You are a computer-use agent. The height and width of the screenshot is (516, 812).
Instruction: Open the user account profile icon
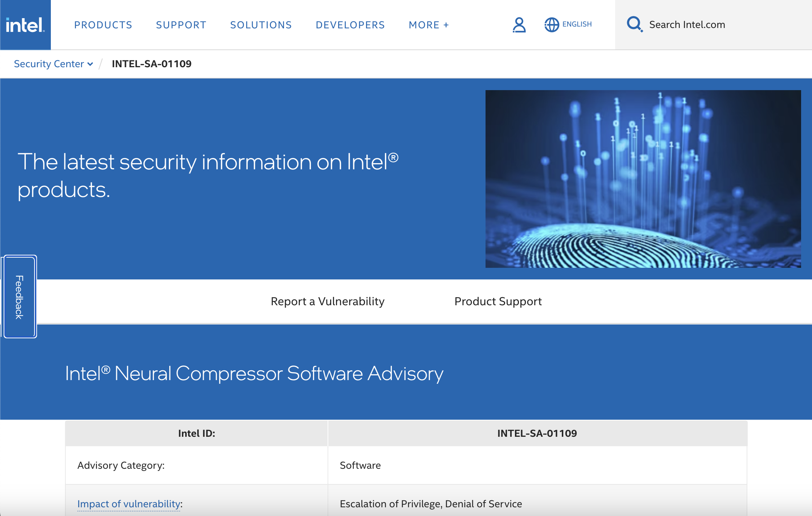(519, 25)
